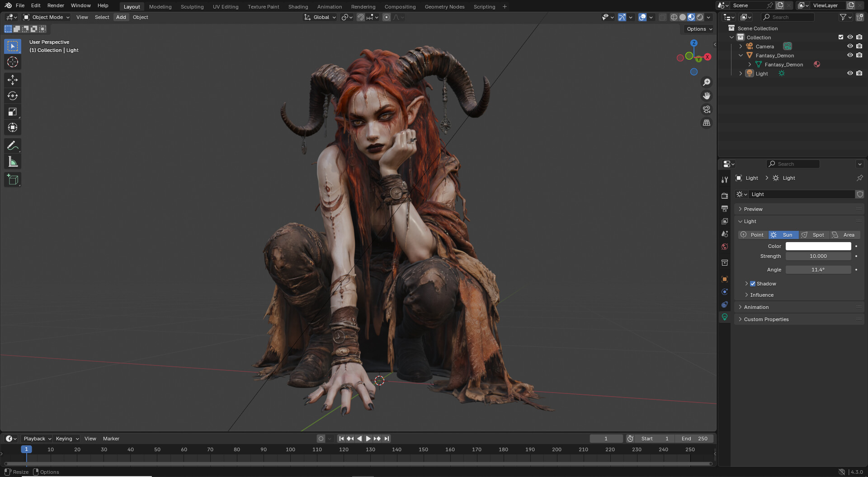This screenshot has height=477, width=868.
Task: Click the viewport Options button
Action: coord(699,29)
